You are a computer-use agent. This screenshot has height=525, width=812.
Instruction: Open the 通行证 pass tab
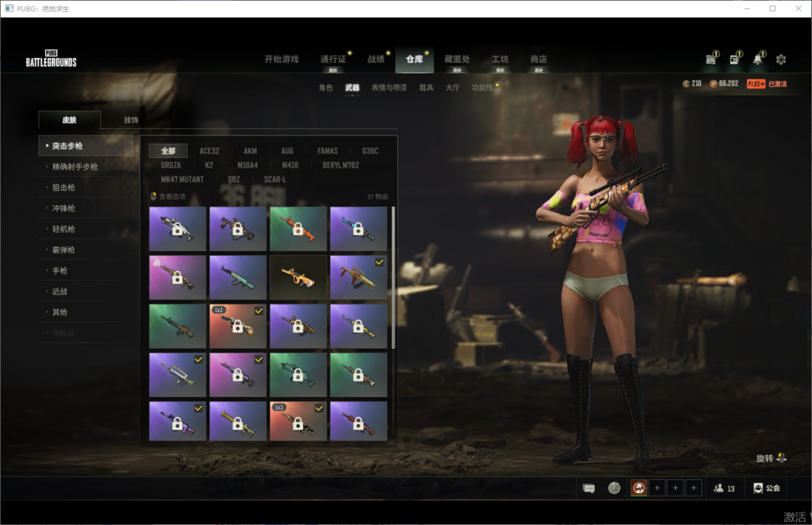click(x=333, y=59)
